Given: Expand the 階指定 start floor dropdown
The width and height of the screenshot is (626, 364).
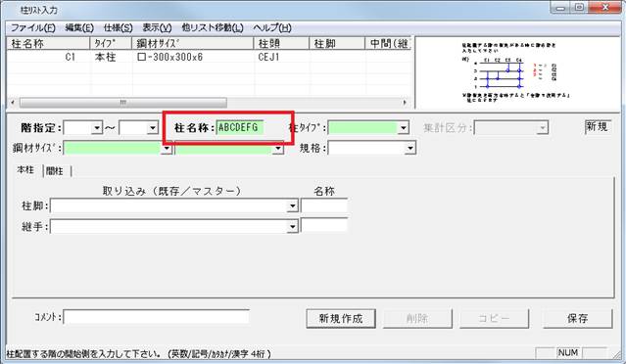Looking at the screenshot, I should tap(97, 128).
